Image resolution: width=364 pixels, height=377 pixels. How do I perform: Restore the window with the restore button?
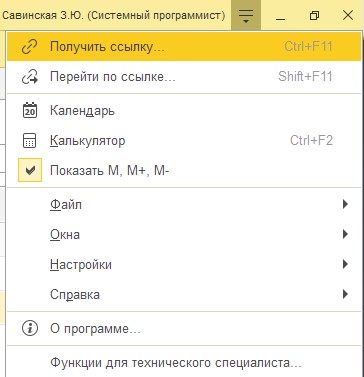[314, 15]
